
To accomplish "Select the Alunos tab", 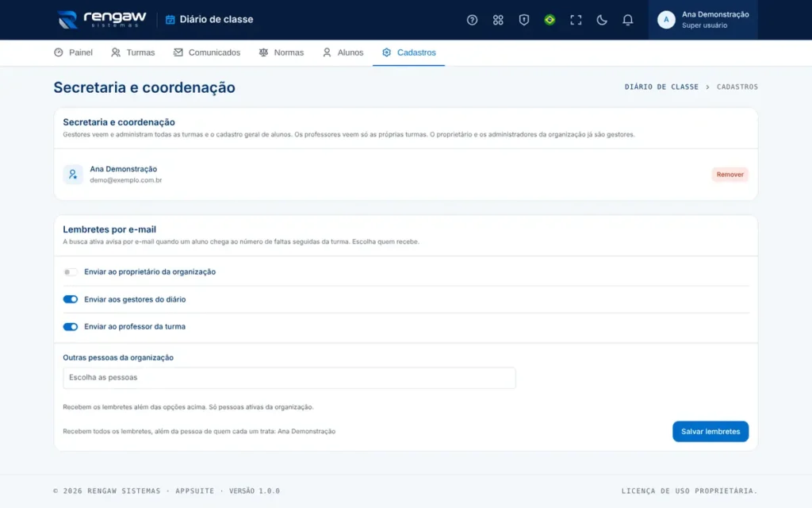I will 343,52.
